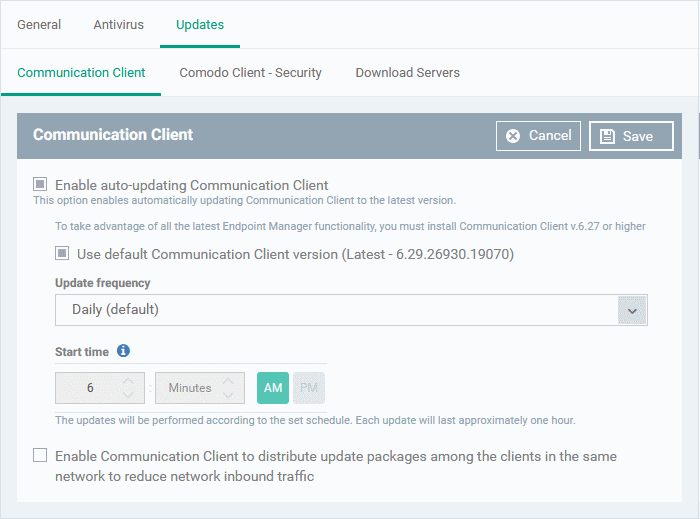Viewport: 700px width, 519px height.
Task: Select AM for the start time
Action: pos(273,388)
